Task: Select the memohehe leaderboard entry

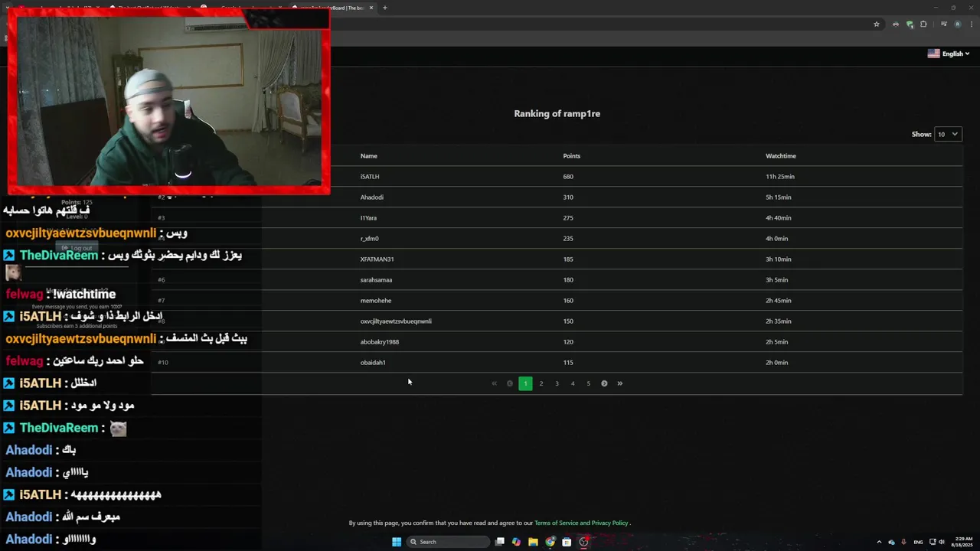Action: pyautogui.click(x=376, y=301)
